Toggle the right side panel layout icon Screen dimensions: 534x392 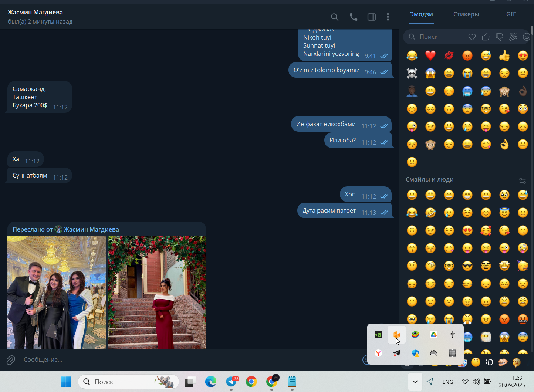click(372, 17)
